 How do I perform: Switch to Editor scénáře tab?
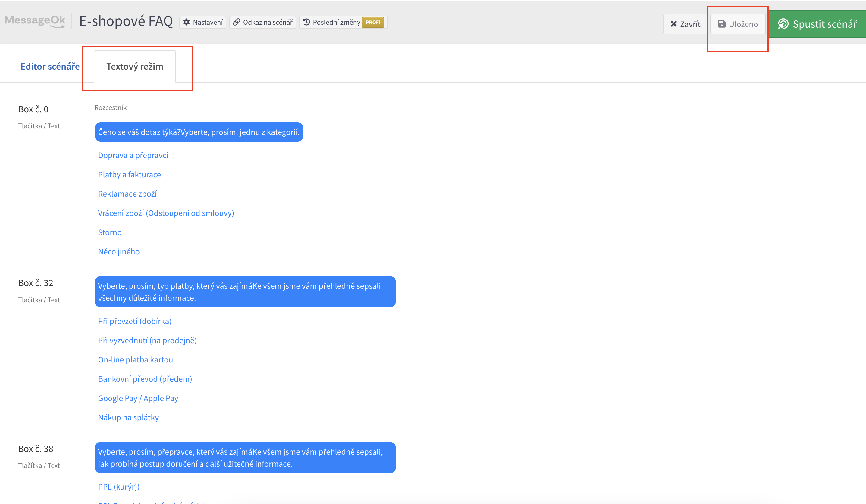(50, 66)
